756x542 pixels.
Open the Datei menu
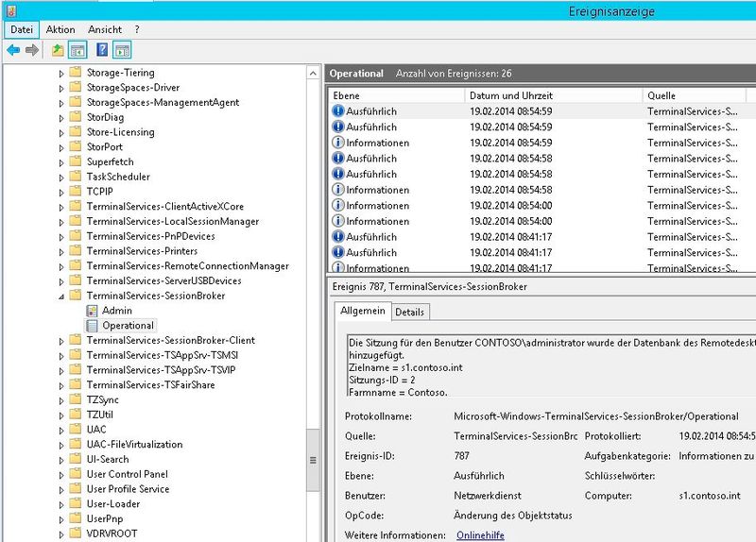[x=22, y=29]
